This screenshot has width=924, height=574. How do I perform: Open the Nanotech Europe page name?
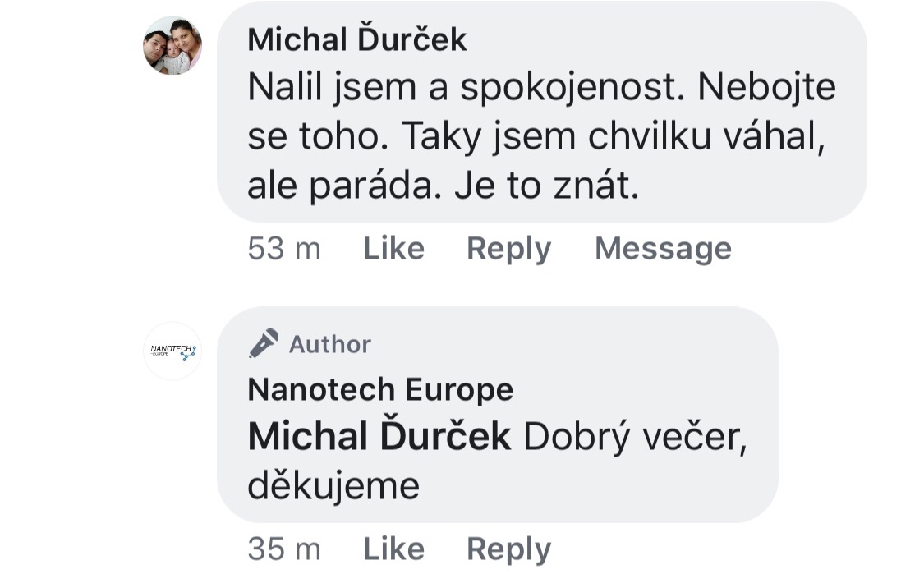tap(380, 389)
